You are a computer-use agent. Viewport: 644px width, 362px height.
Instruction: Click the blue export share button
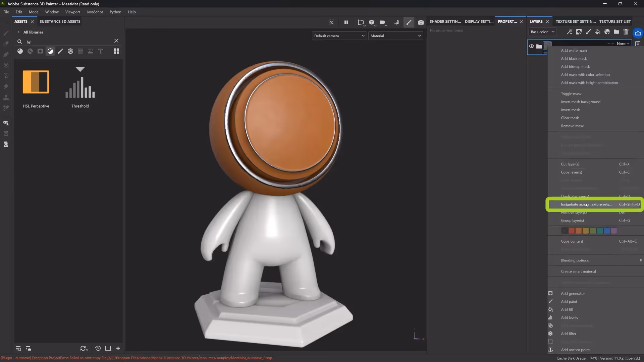point(638,33)
